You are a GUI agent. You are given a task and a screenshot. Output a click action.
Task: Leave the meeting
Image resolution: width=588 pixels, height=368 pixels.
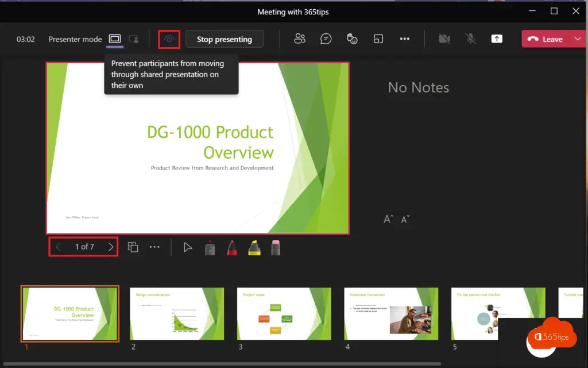[546, 39]
